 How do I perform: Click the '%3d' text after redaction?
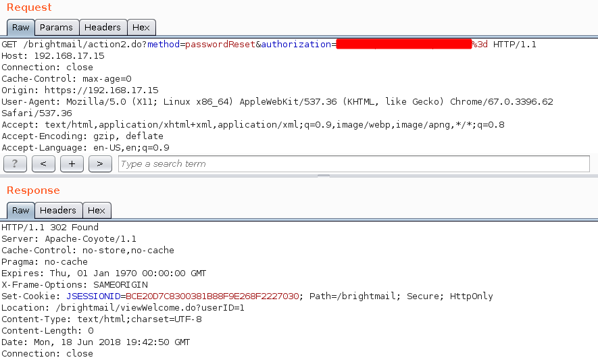click(x=480, y=44)
